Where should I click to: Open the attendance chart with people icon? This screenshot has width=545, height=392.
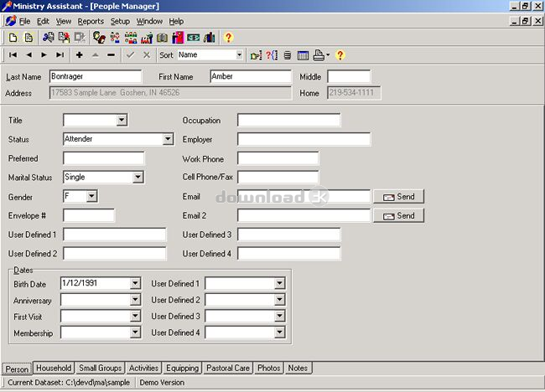coord(147,38)
